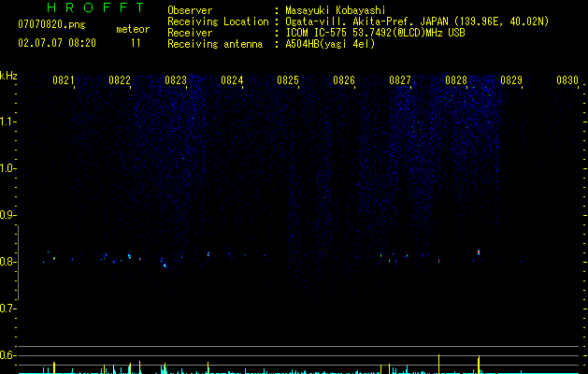This screenshot has height=374, width=588.
Task: Click the 0829 time marker
Action: pos(511,80)
